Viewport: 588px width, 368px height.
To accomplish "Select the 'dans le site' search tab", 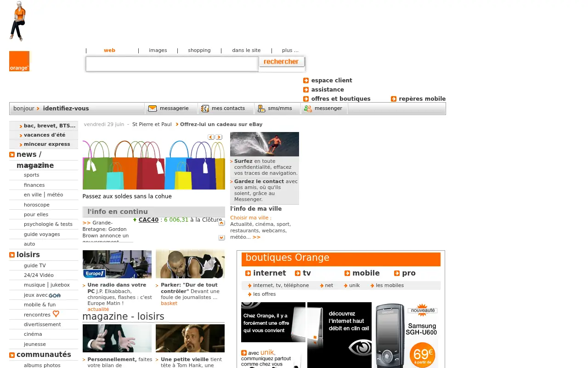I will point(246,51).
